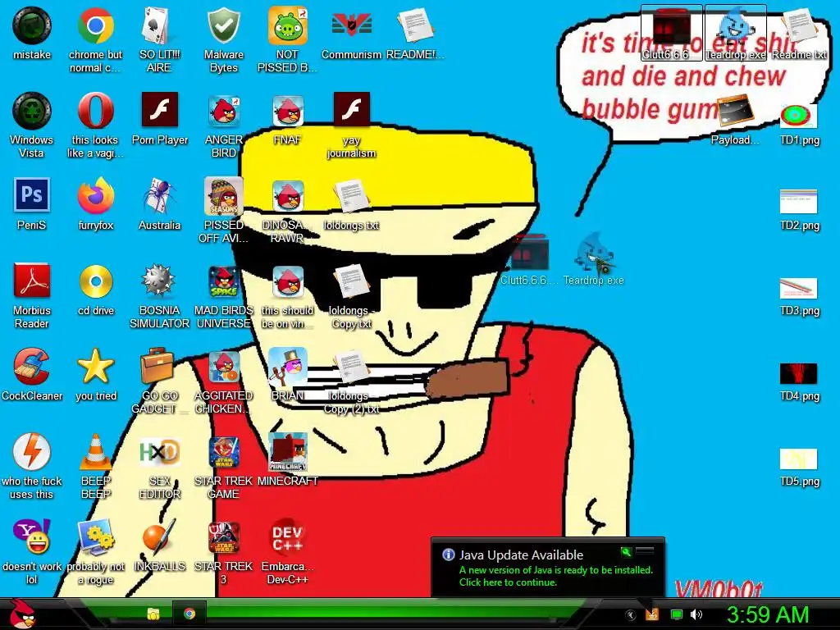Launch the CCleaner desktop icon
Viewport: 840px width, 630px height.
point(32,374)
